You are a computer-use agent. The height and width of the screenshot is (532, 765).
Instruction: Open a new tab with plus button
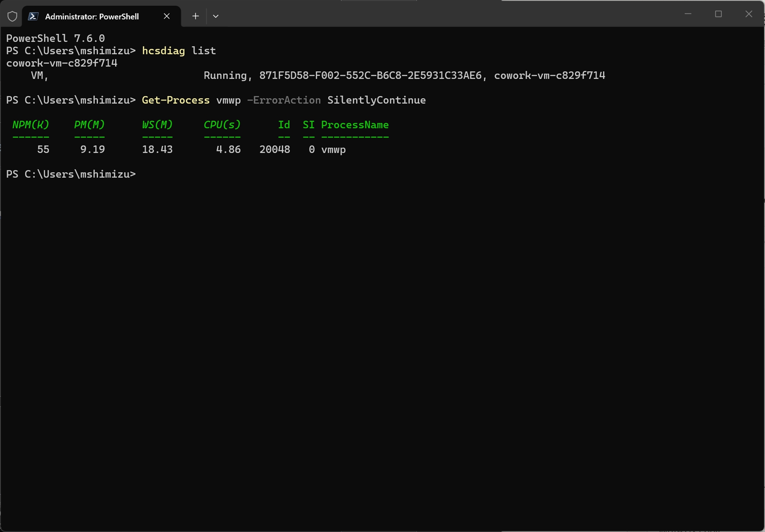tap(195, 16)
